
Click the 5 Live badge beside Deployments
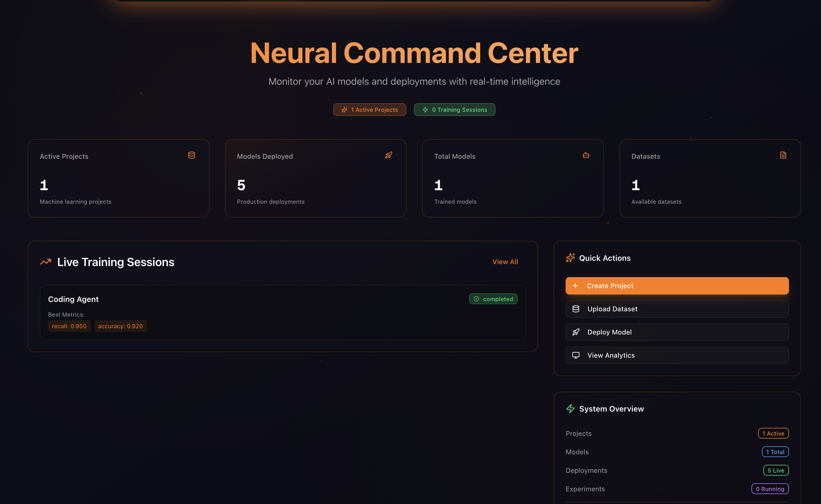tap(776, 470)
